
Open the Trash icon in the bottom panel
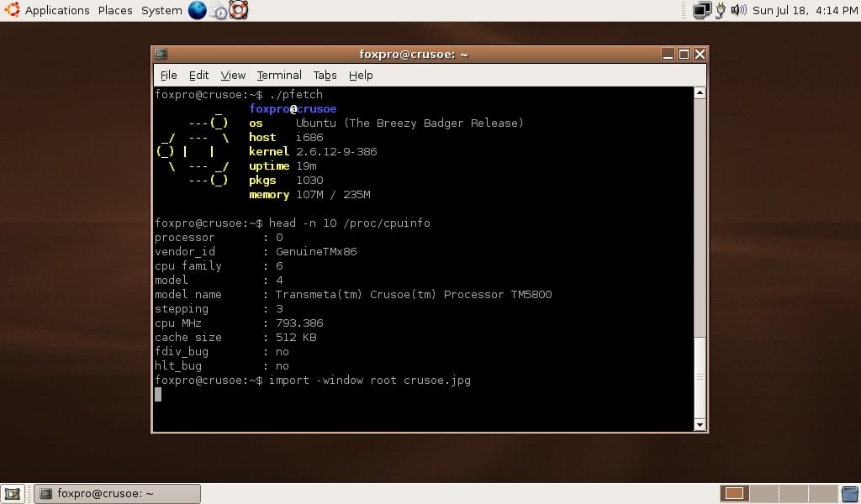[x=849, y=493]
